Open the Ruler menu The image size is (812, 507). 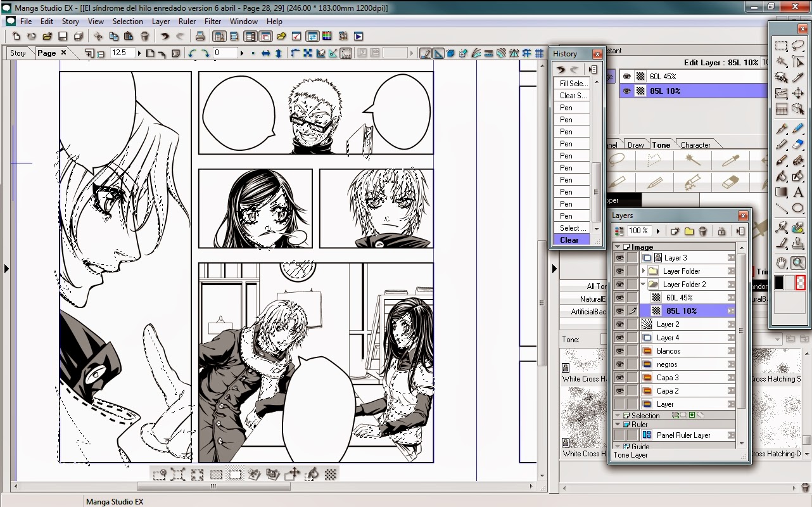click(187, 22)
